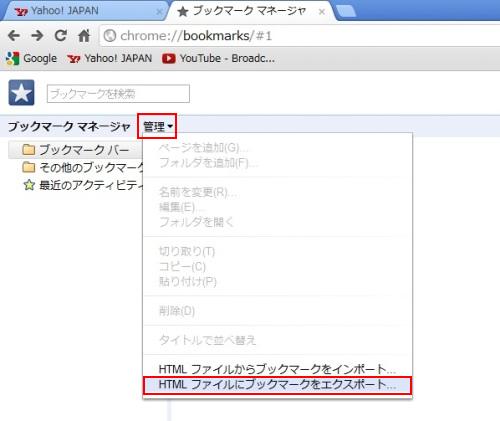Choose 編集(E)... menu entry
The height and width of the screenshot is (421, 500).
[278, 207]
